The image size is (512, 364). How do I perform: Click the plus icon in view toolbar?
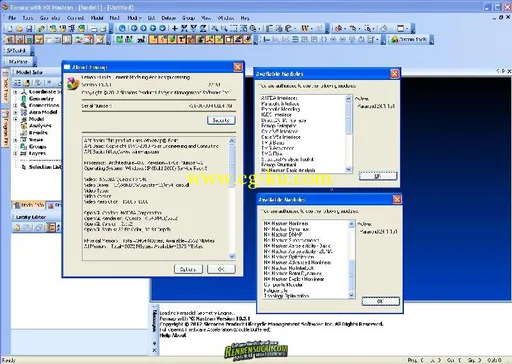(x=174, y=28)
